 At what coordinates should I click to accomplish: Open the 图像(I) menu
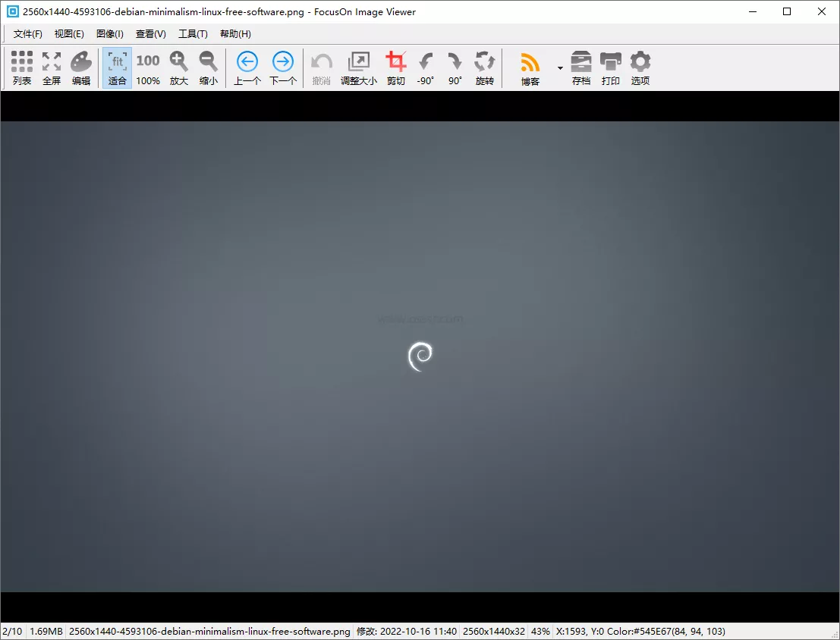point(110,33)
